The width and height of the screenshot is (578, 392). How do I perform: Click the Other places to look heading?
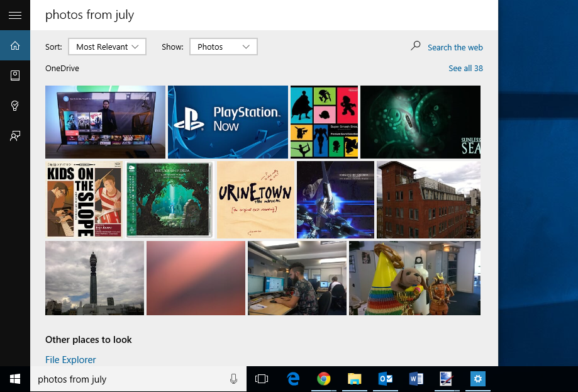tap(89, 340)
